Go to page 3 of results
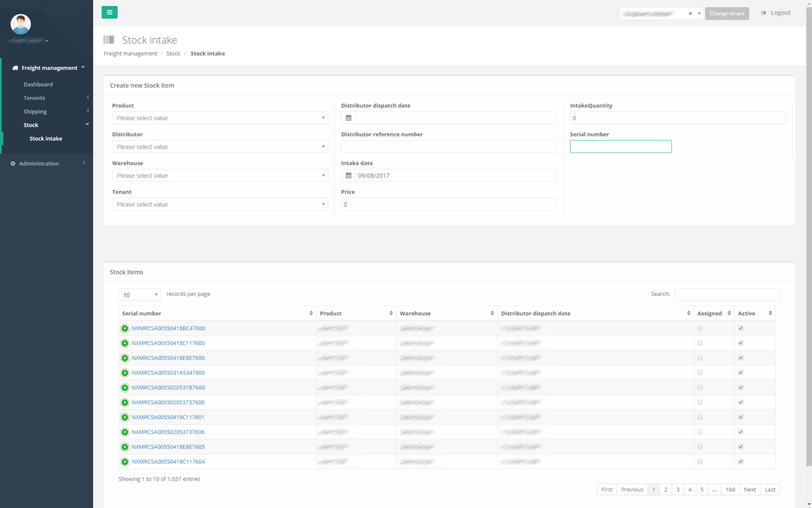 pos(678,490)
